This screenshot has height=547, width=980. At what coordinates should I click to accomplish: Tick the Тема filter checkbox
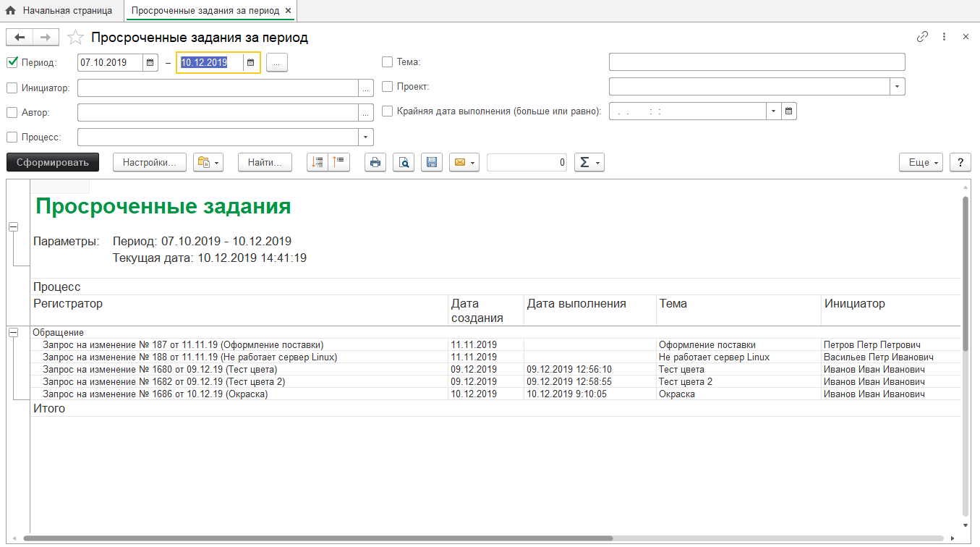pos(388,62)
